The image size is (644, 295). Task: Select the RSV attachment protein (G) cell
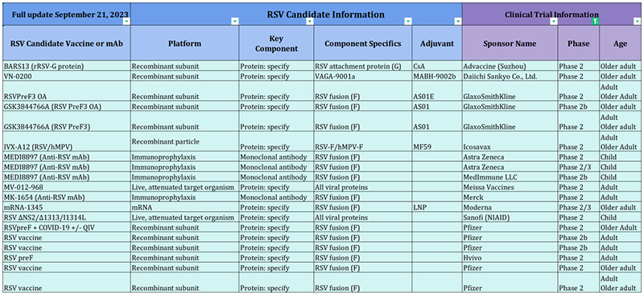click(x=363, y=66)
